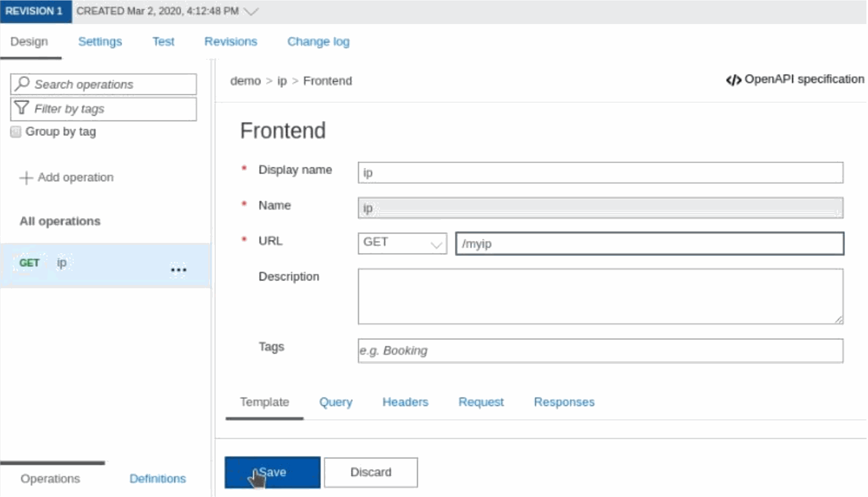The image size is (868, 497).
Task: Click the Frontend breadcrumb text
Action: (x=327, y=81)
